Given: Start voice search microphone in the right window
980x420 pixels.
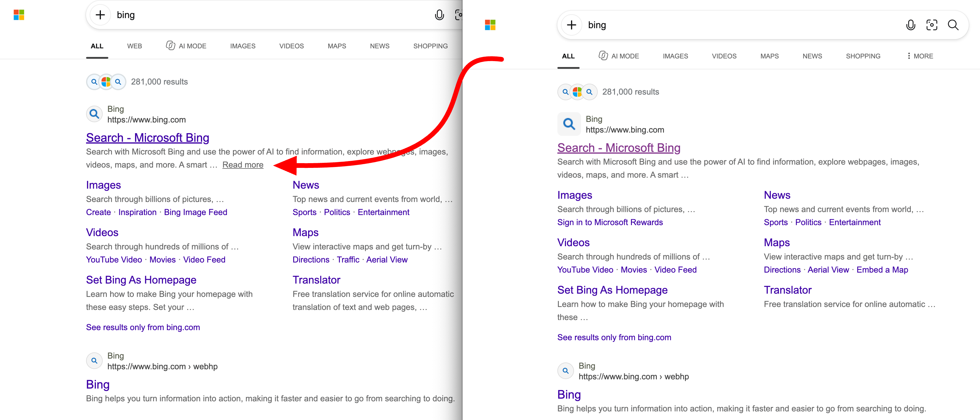Looking at the screenshot, I should click(910, 25).
